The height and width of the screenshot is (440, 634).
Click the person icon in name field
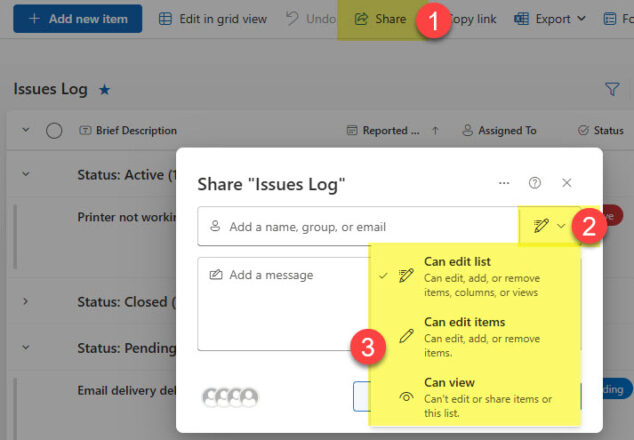tap(215, 226)
